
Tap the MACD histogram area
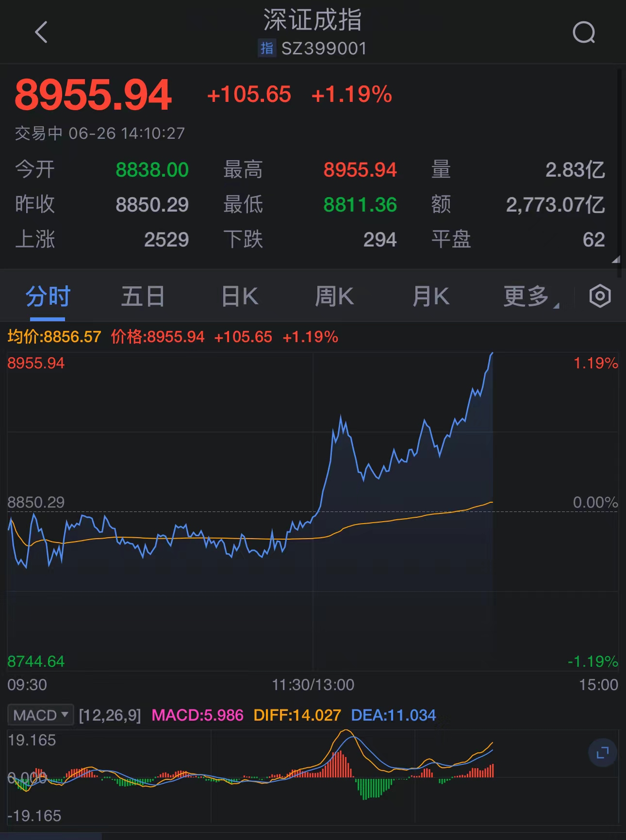[313, 777]
